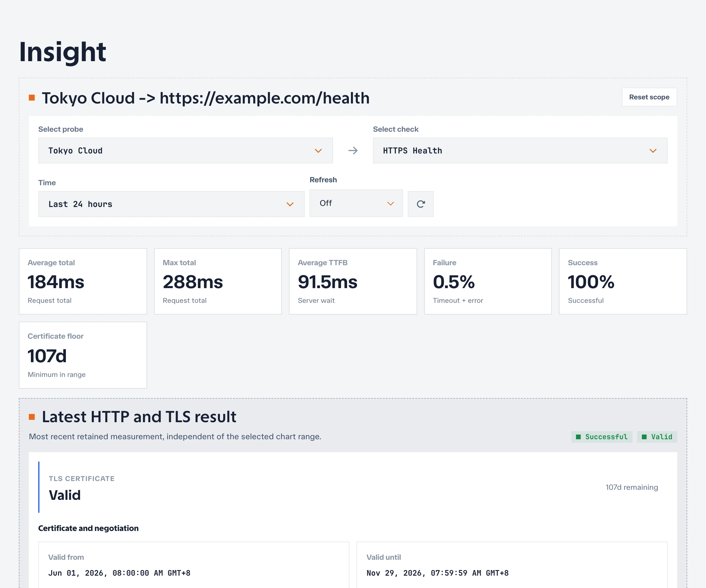Click the Valid until date value
This screenshot has height=588, width=706.
[x=437, y=573]
